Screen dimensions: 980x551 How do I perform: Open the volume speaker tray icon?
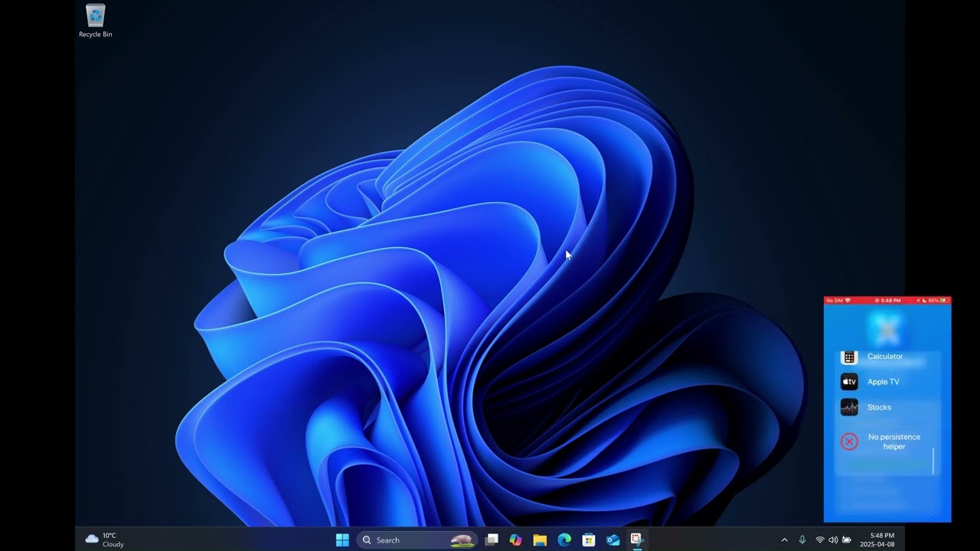(x=833, y=540)
